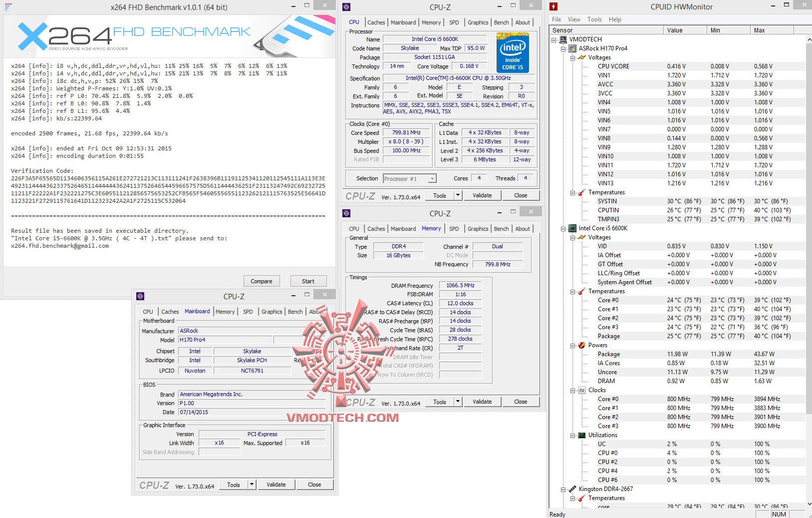Switch to Bench tab in CPU-Z CPU window
Image resolution: width=812 pixels, height=518 pixels.
[x=502, y=22]
